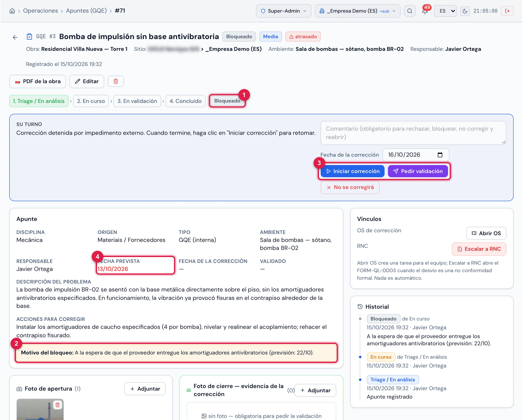
Task: Click the header Bloqueado badge next to title
Action: pyautogui.click(x=239, y=37)
